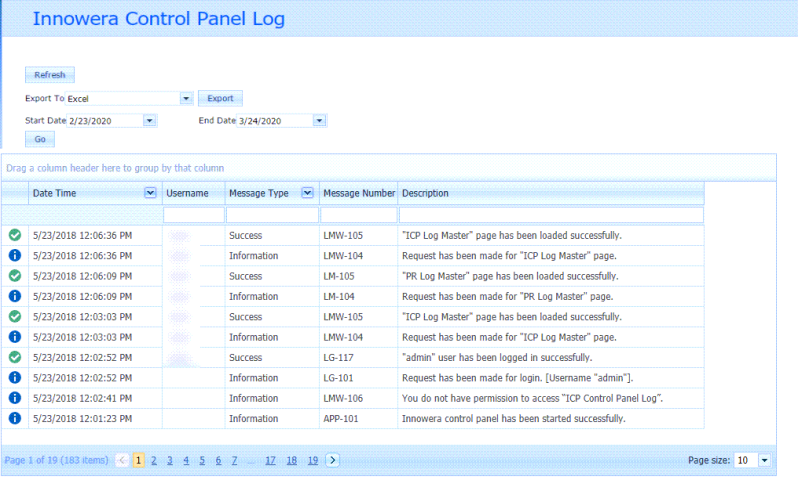Click the Refresh button
This screenshot has height=480, width=798.
[50, 75]
